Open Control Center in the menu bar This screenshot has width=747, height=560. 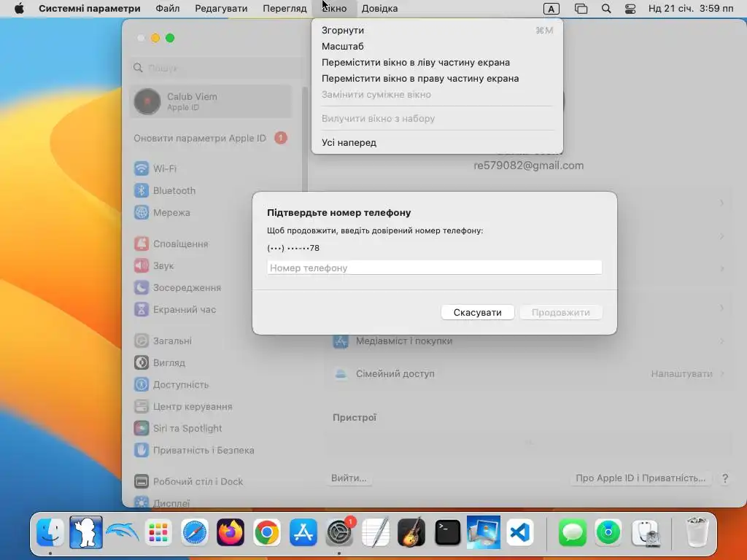630,9
